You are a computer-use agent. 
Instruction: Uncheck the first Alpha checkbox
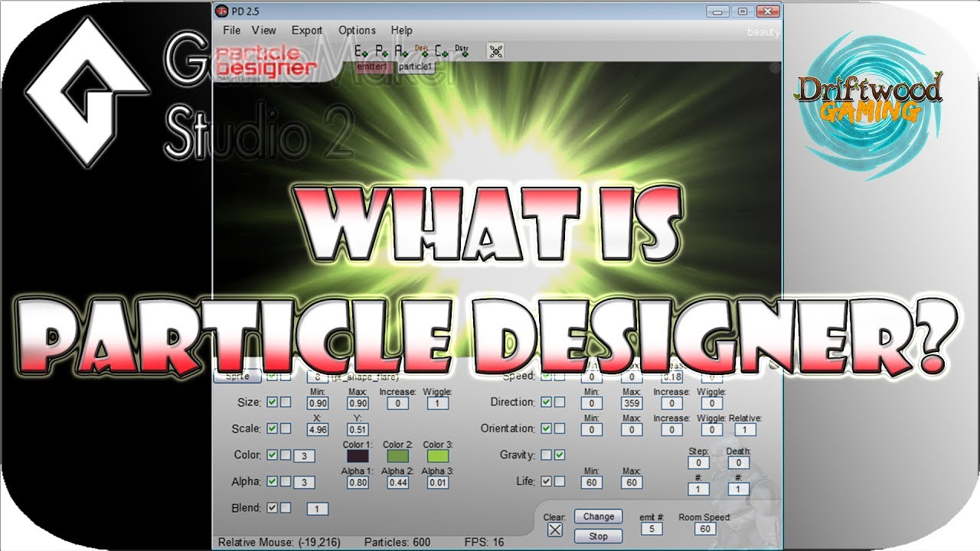coord(272,481)
